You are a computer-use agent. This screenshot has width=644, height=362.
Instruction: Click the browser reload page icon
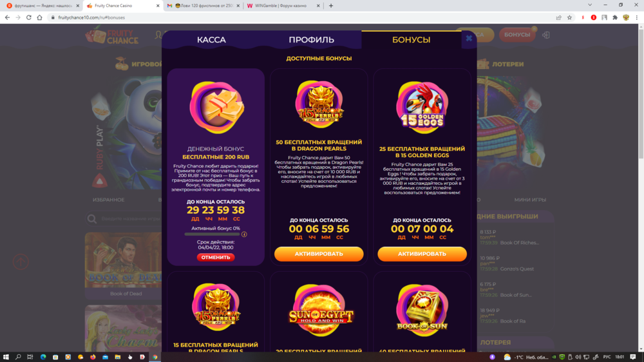(x=29, y=17)
